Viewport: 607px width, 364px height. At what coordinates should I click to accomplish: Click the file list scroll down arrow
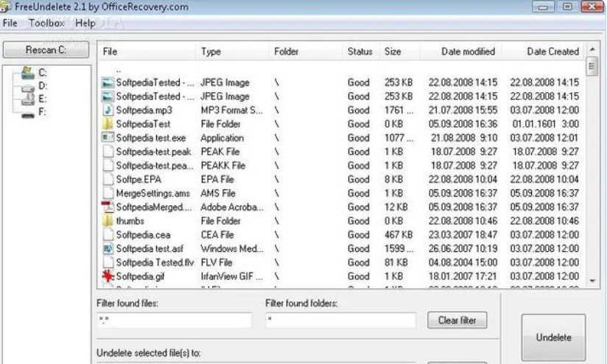592,281
